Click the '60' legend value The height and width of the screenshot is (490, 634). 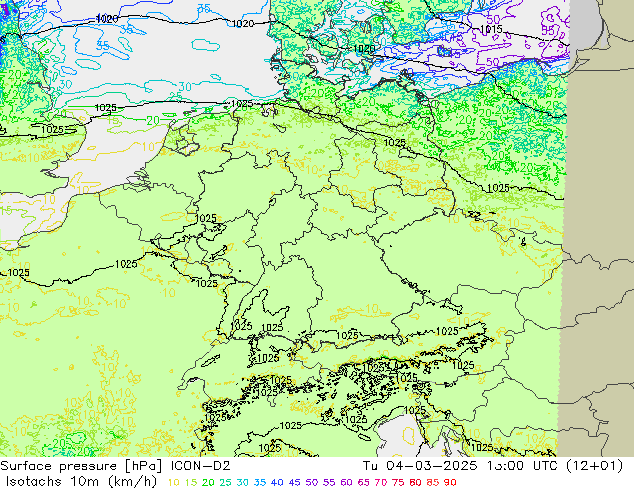pos(346,482)
